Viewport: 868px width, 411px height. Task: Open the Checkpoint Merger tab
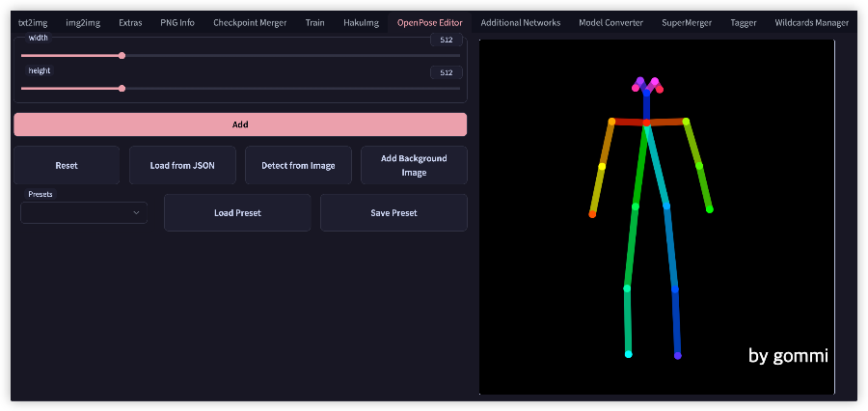(x=250, y=23)
